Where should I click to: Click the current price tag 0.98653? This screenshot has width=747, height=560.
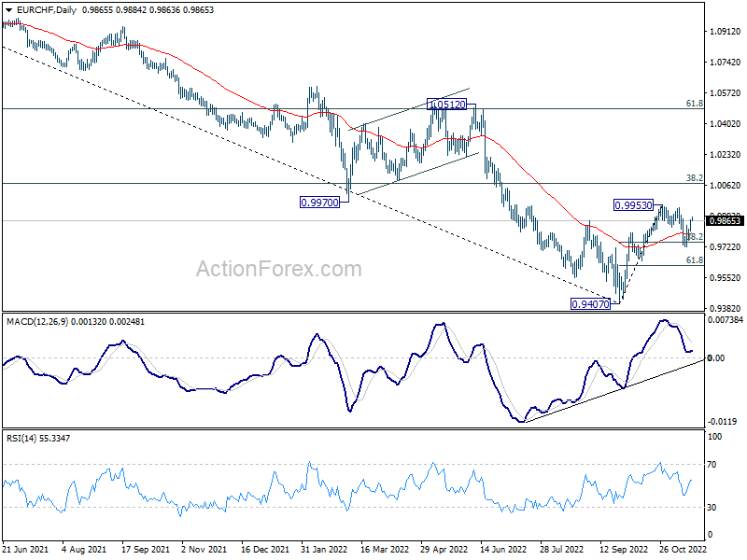click(x=725, y=220)
